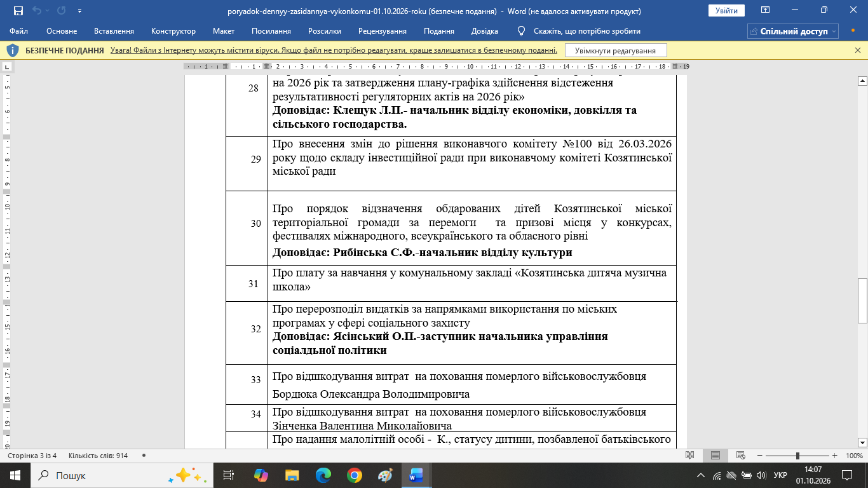
Task: Click the УКР language indicator
Action: tap(780, 475)
